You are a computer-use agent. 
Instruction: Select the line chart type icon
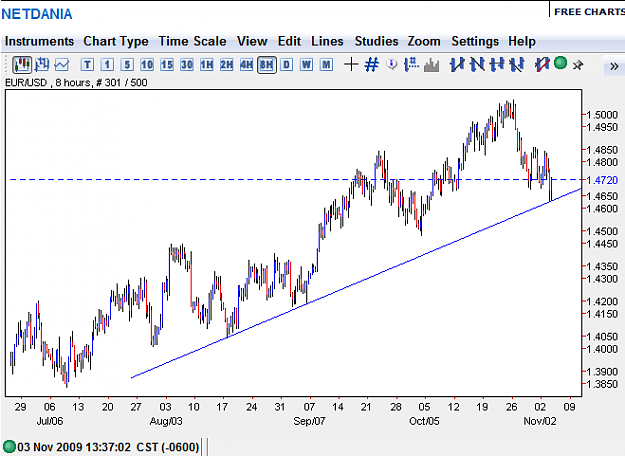(62, 65)
